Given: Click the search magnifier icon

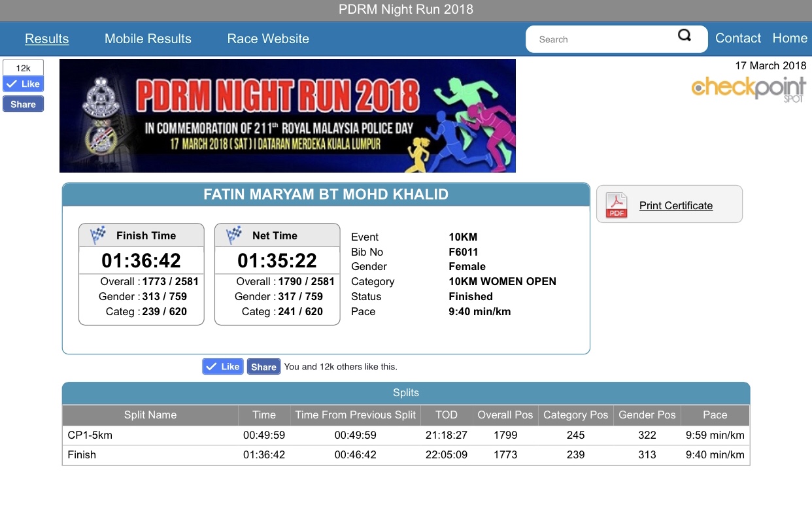Looking at the screenshot, I should (684, 35).
